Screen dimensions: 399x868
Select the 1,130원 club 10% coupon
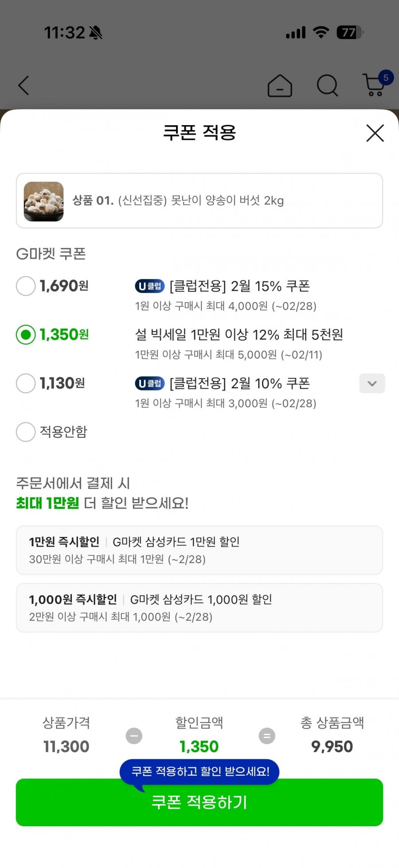(26, 383)
